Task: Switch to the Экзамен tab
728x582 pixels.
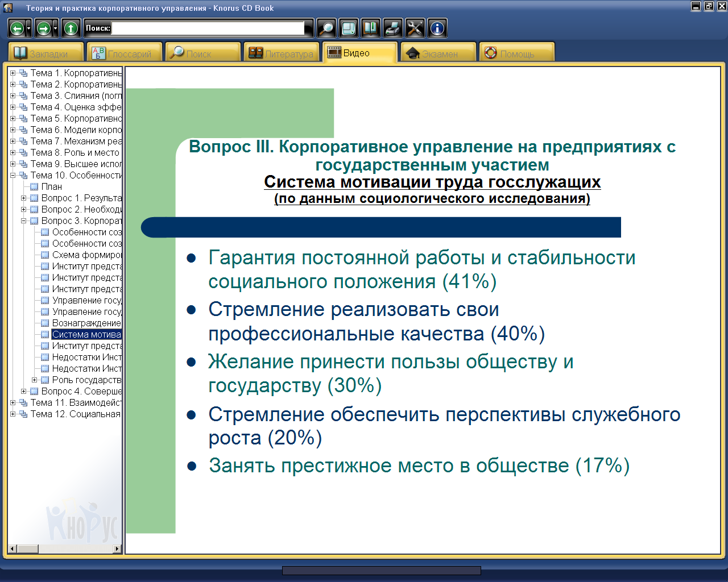Action: (439, 53)
